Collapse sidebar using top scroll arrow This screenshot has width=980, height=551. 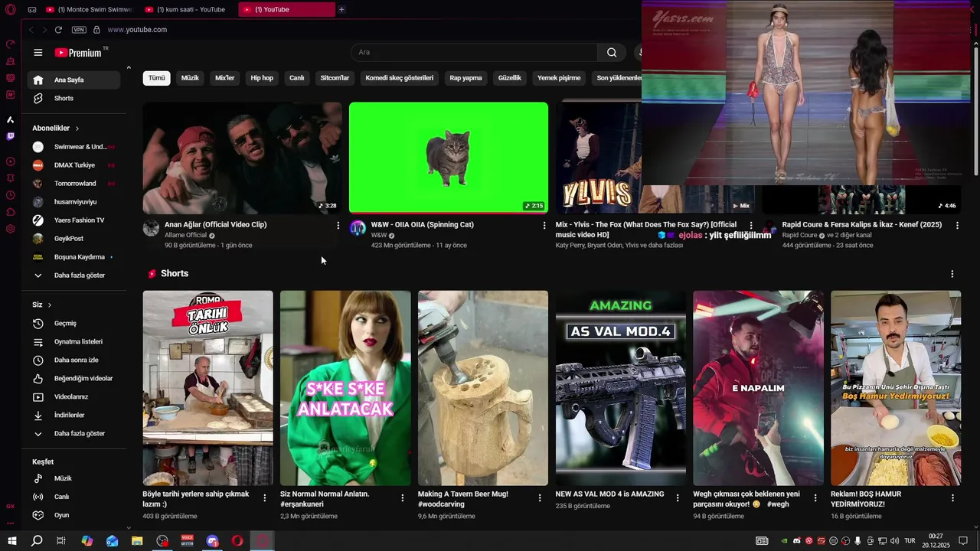(128, 68)
